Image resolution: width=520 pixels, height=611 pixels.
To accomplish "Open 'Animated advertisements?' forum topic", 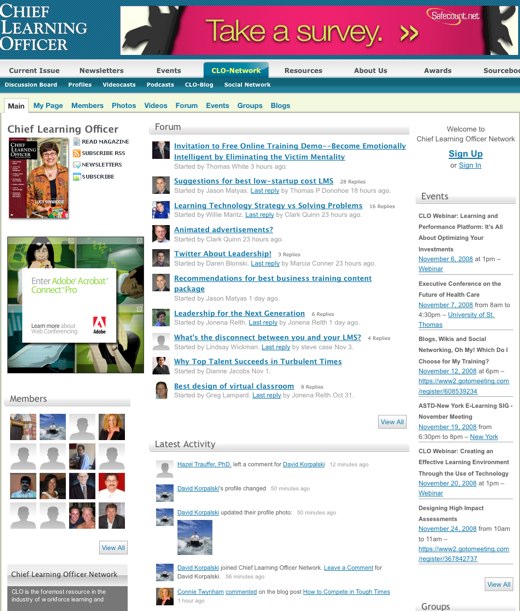I will pos(223,230).
